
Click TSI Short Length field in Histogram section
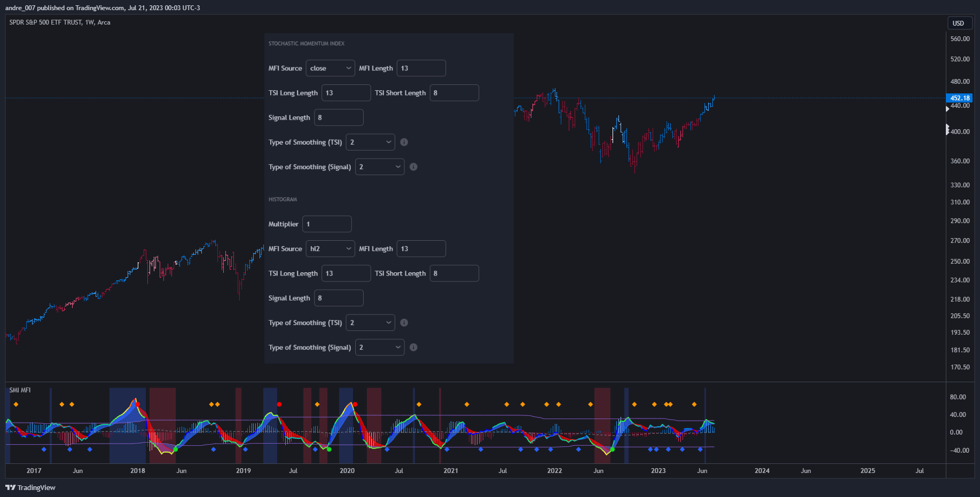[454, 273]
